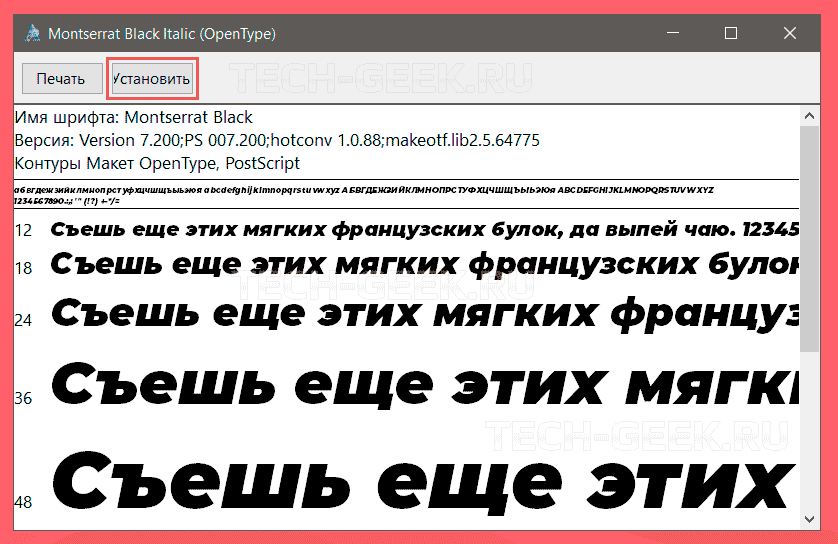Click the alphabet character sample row
838x544 pixels.
[x=364, y=190]
